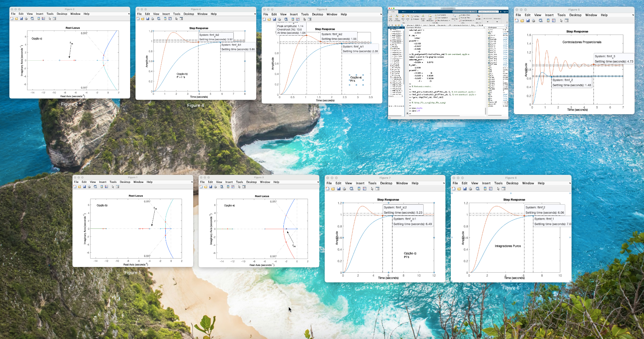Click New Figure icon in Figure 7
Viewport: 644px width, 339px height.
(x=327, y=189)
